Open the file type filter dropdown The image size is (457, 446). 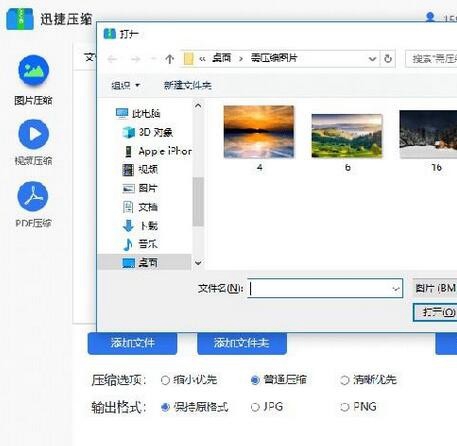click(x=435, y=288)
